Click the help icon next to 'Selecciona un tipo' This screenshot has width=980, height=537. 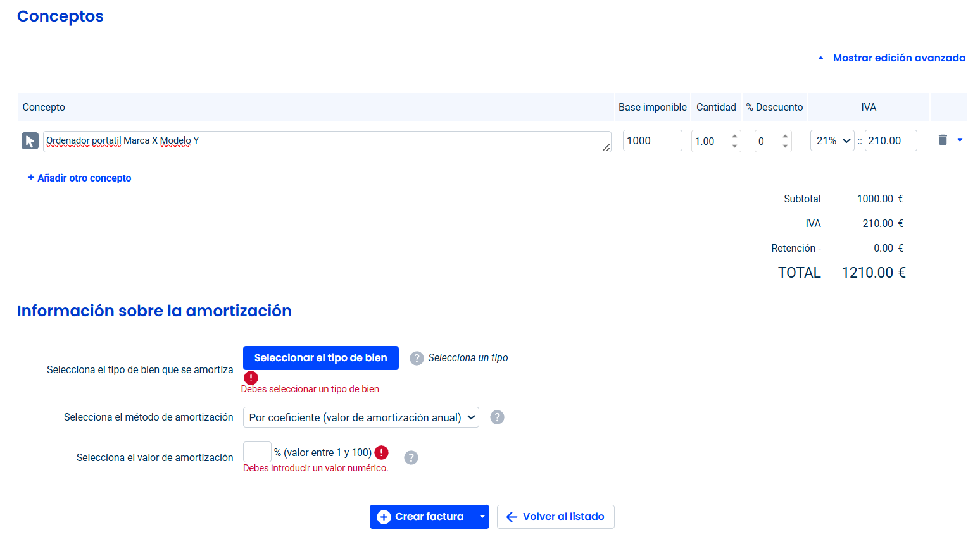(417, 358)
